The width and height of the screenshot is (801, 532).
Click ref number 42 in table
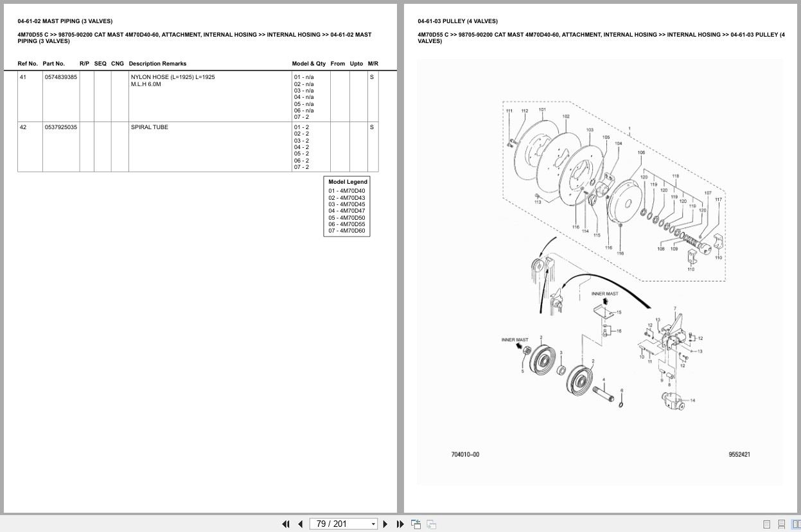point(23,127)
